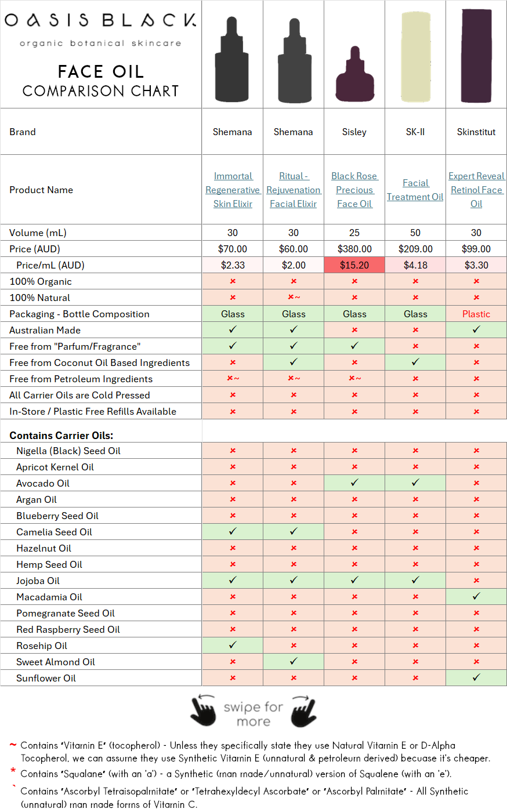
Task: Click the Hemp Seed Oil row label
Action: click(49, 564)
